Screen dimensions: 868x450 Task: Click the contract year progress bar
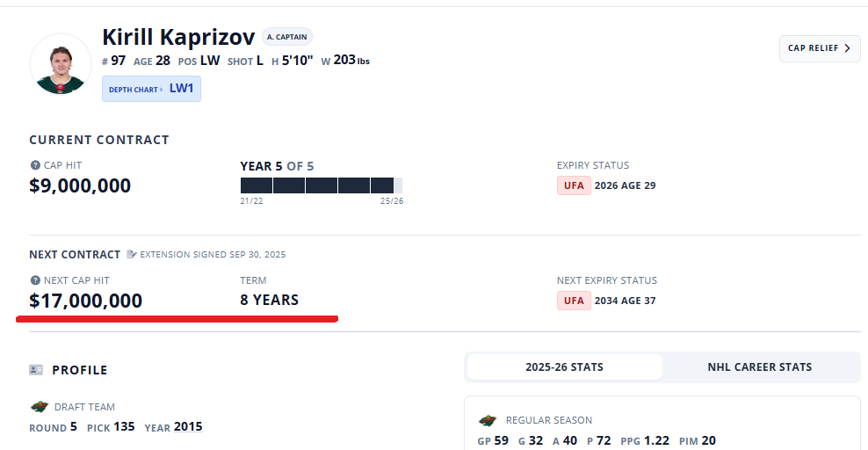pyautogui.click(x=322, y=185)
